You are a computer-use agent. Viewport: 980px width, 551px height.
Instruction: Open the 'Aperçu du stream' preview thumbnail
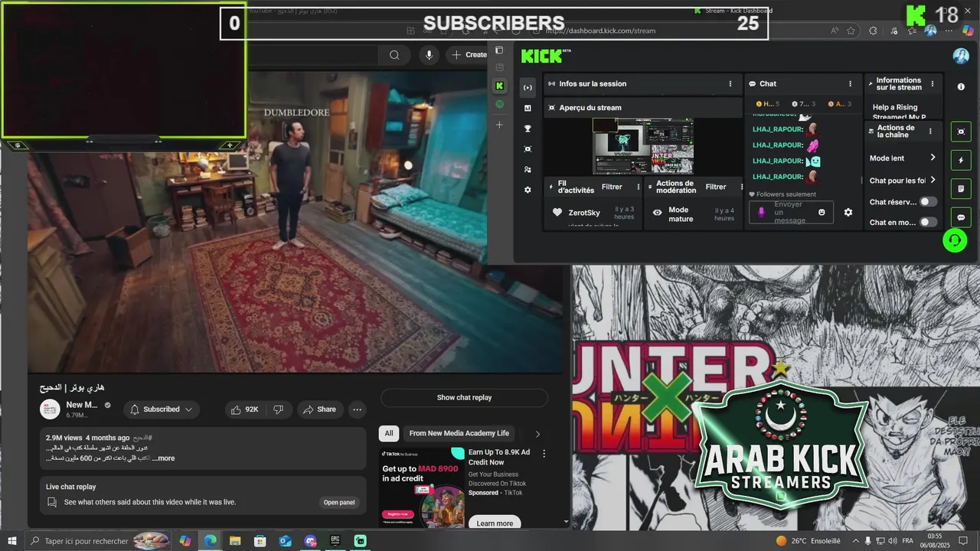tap(643, 145)
